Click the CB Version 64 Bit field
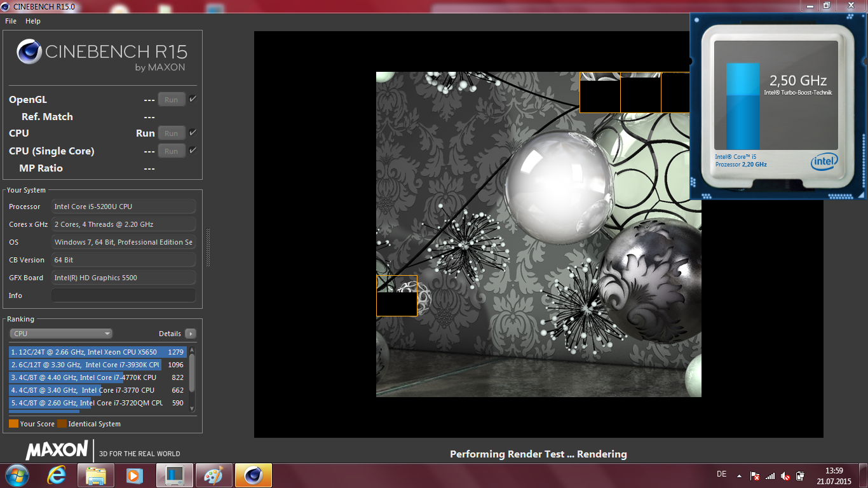868x488 pixels. tap(124, 260)
